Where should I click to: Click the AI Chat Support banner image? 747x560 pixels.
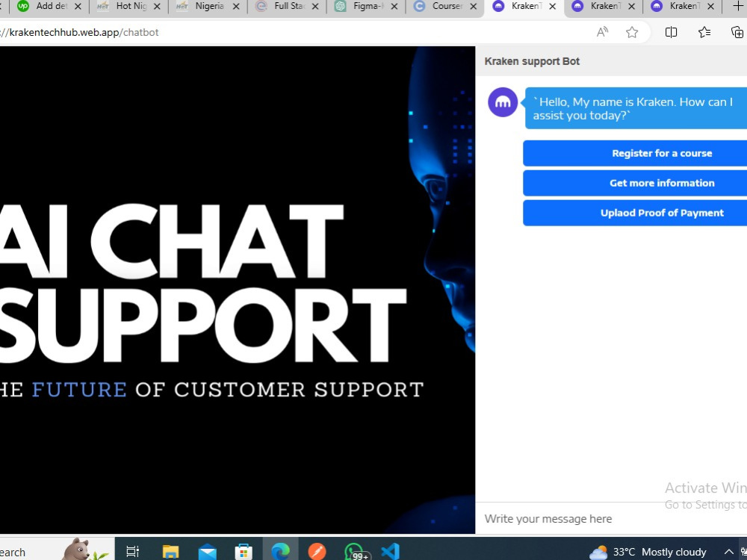click(x=238, y=290)
